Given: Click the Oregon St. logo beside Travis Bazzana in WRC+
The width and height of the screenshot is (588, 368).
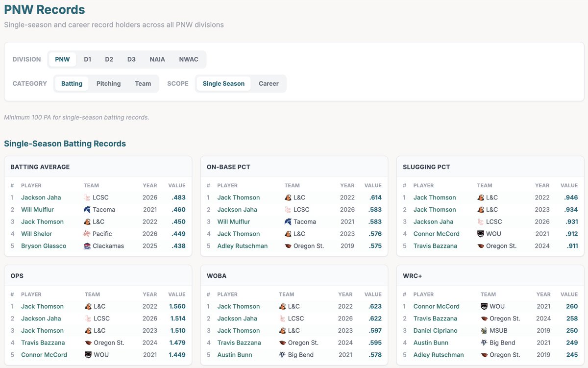Looking at the screenshot, I should (x=485, y=319).
